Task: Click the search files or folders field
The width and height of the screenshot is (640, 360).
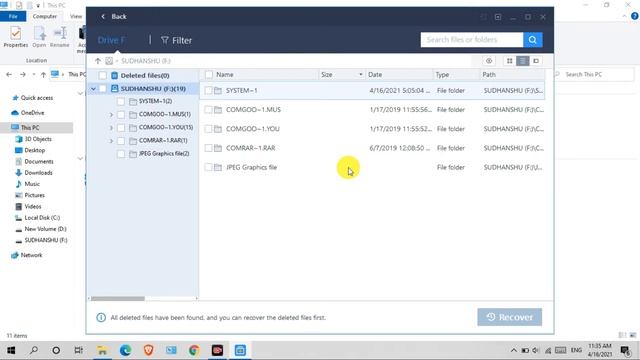Action: point(472,40)
